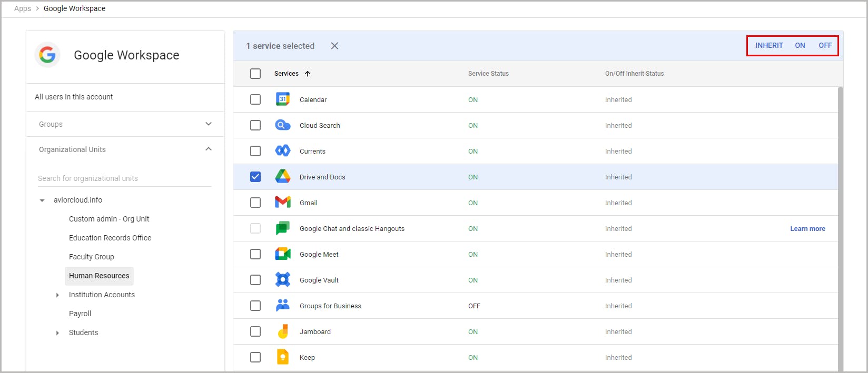Click the ON status in Keep row
The width and height of the screenshot is (868, 373).
click(473, 357)
